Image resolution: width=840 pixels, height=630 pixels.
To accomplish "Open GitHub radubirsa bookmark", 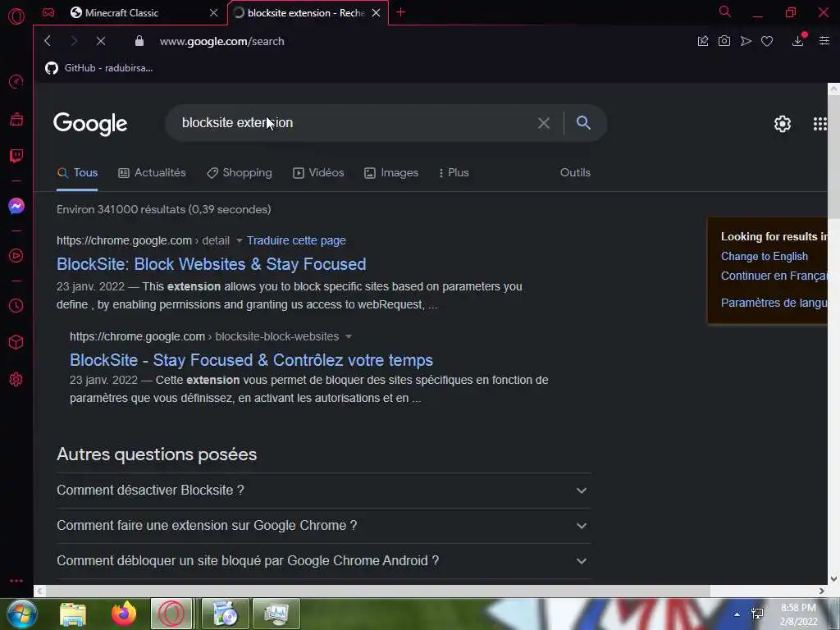I will [99, 68].
